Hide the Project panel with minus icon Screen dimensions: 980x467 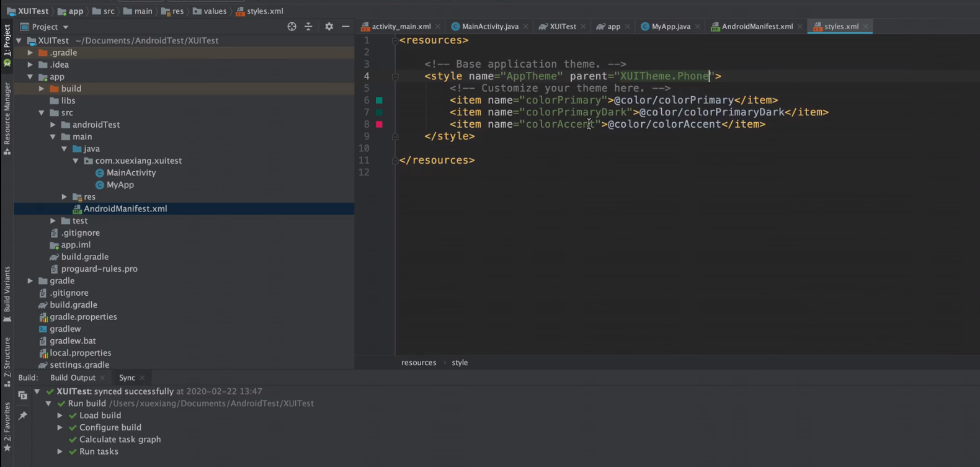(x=345, y=27)
